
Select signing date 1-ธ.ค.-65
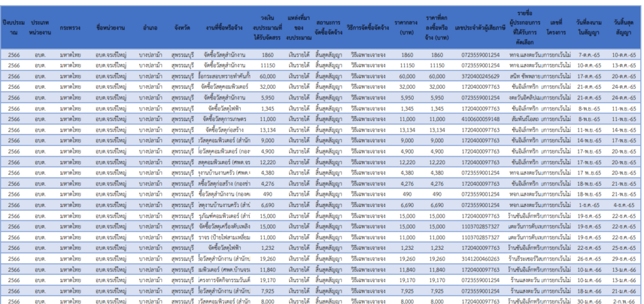[589, 205]
